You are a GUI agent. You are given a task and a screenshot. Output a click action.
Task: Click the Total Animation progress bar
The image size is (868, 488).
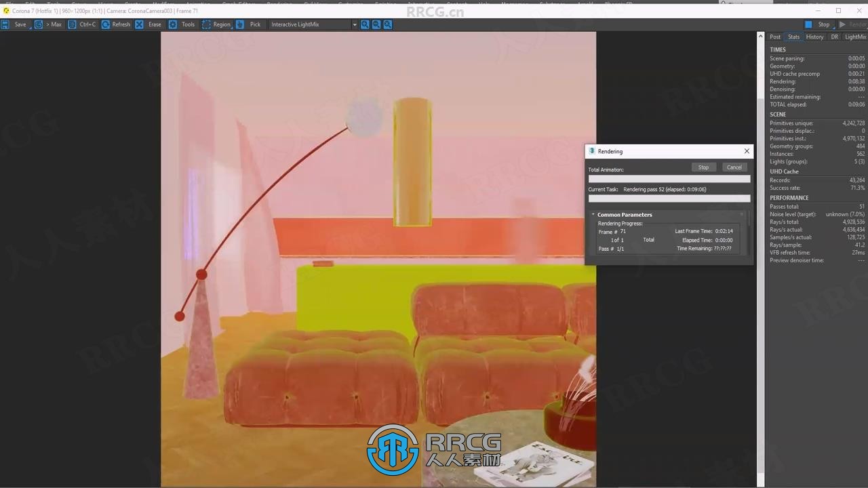669,179
